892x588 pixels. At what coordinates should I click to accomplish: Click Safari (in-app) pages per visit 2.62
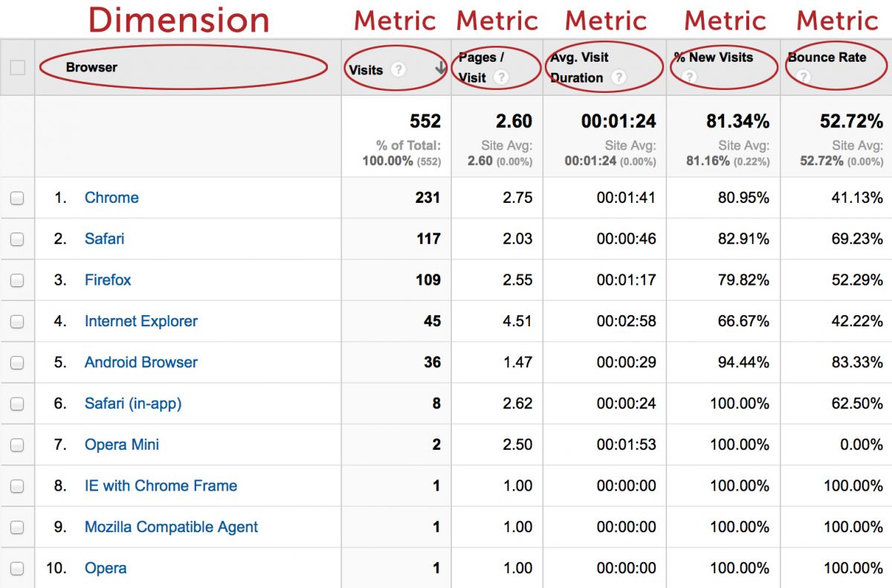[518, 404]
